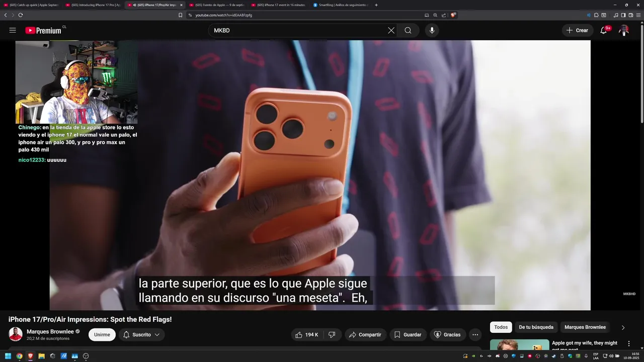The width and height of the screenshot is (644, 362).
Task: Click the Unirme membership button
Action: 102,335
